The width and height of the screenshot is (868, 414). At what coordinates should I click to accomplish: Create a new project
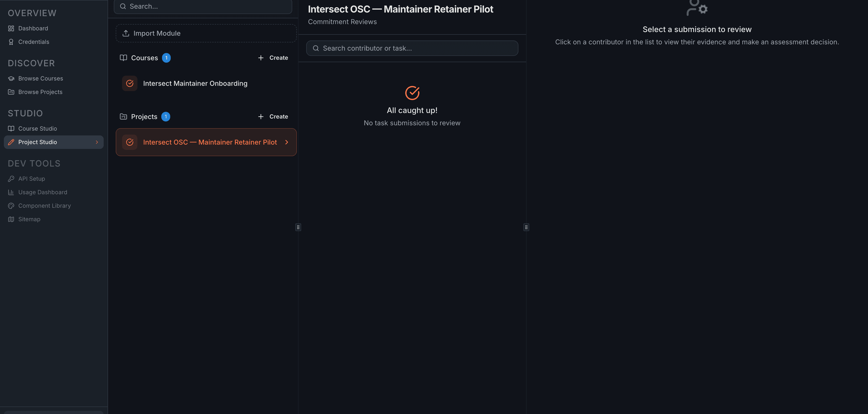pos(273,117)
